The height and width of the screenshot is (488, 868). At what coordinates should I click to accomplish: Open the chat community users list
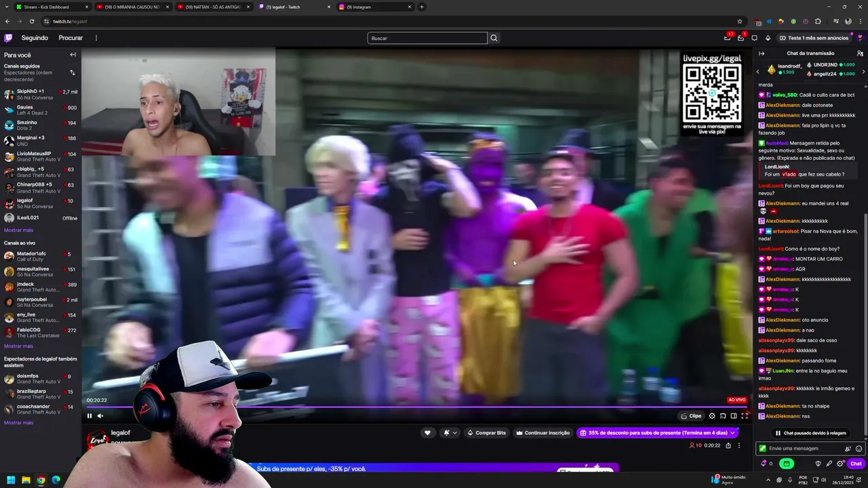click(860, 54)
